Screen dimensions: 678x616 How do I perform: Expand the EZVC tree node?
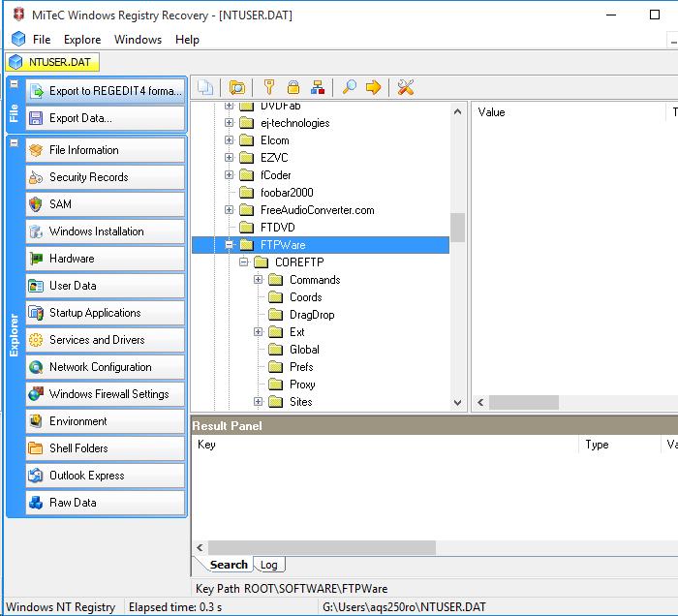tap(230, 157)
